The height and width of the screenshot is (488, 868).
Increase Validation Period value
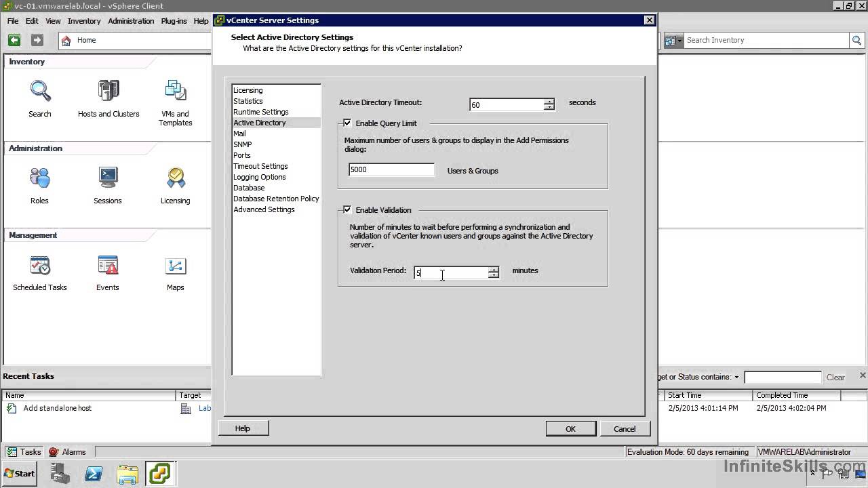(494, 269)
